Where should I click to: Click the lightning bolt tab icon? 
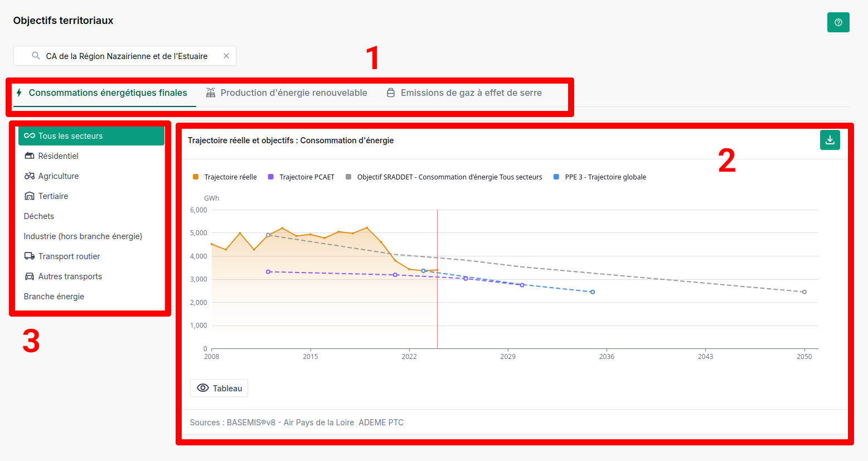19,93
